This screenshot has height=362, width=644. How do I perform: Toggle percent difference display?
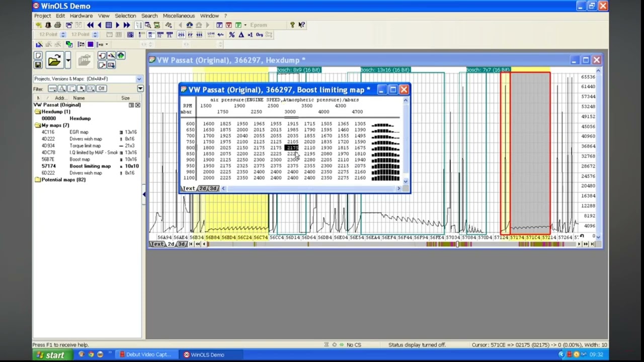tap(231, 35)
